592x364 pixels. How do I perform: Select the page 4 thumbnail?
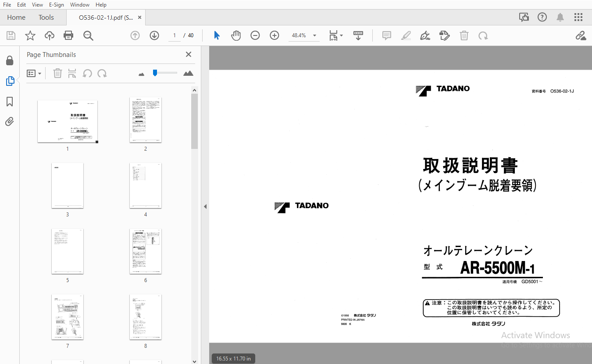click(x=146, y=186)
